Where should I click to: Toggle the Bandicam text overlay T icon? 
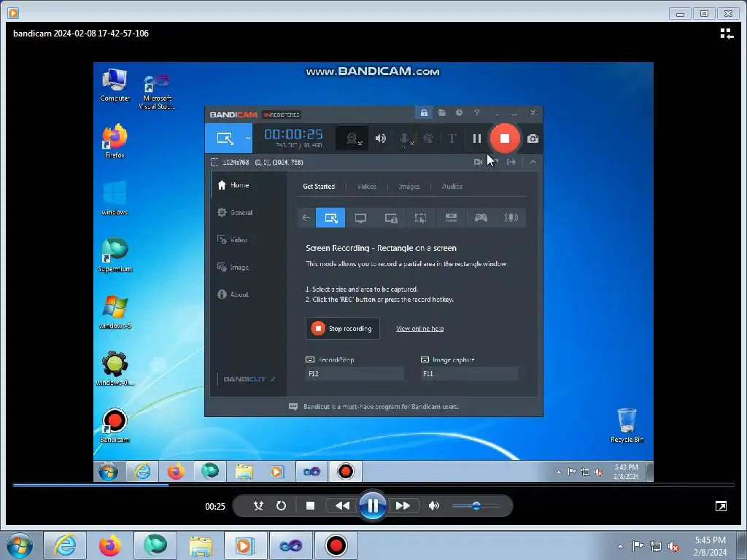(x=452, y=139)
